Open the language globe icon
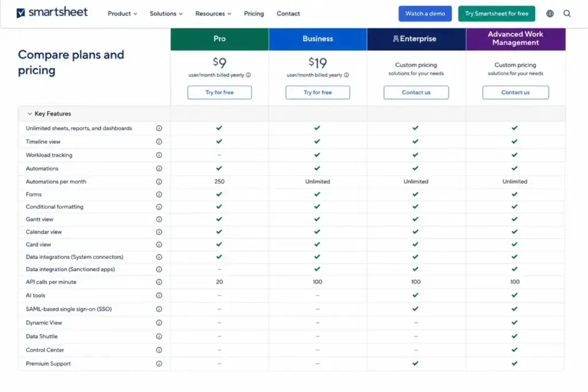This screenshot has height=392, width=588. point(550,14)
